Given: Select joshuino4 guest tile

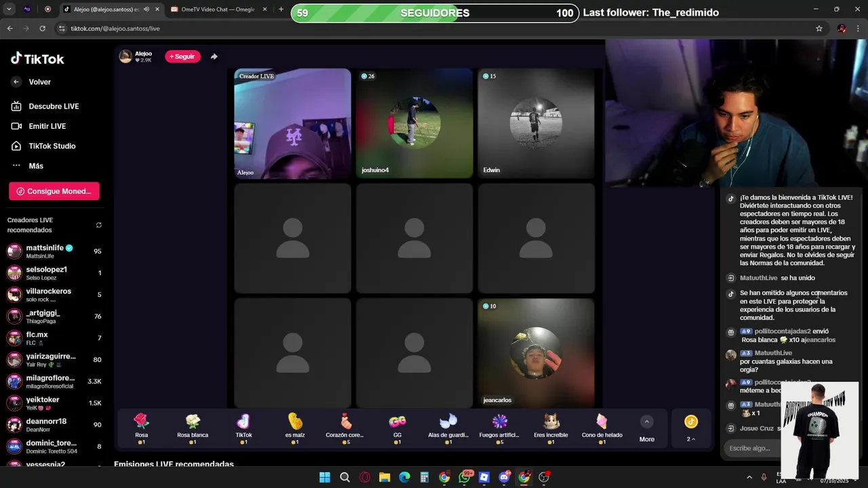Looking at the screenshot, I should tap(414, 123).
